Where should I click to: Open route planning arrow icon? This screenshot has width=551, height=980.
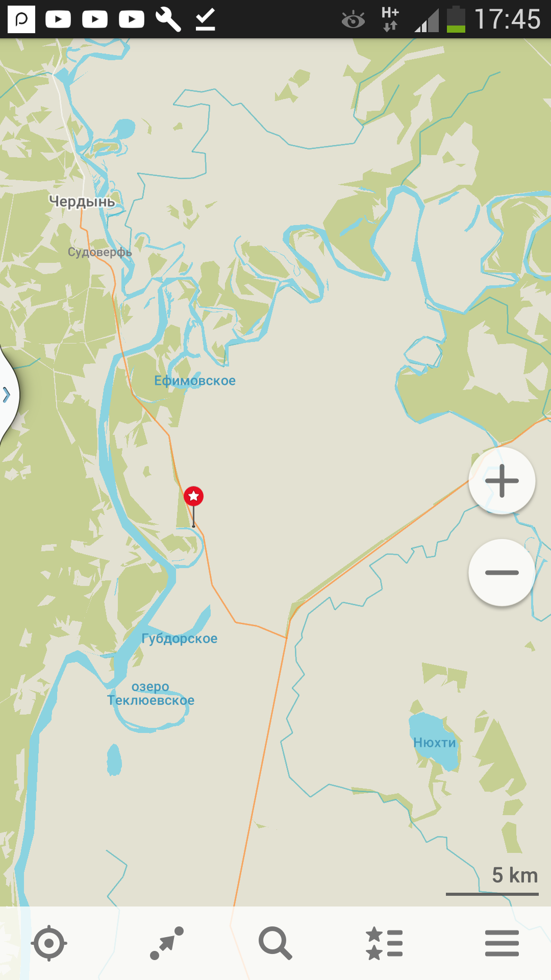tap(167, 943)
